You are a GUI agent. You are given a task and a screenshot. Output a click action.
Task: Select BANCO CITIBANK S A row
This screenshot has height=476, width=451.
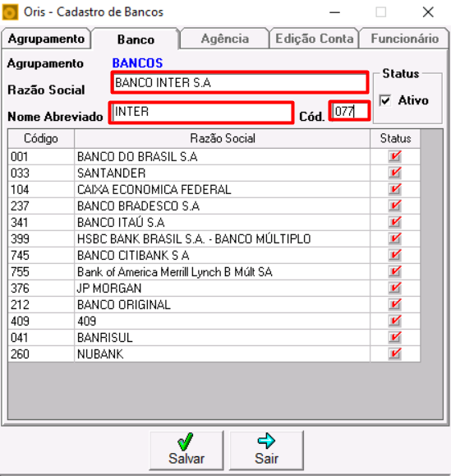click(x=214, y=255)
